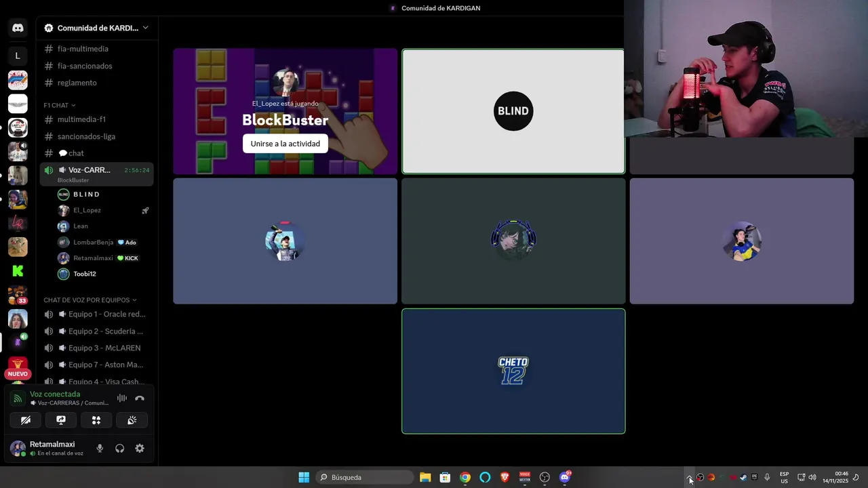Open File Explorer from taskbar
This screenshot has height=488, width=868.
[425, 477]
